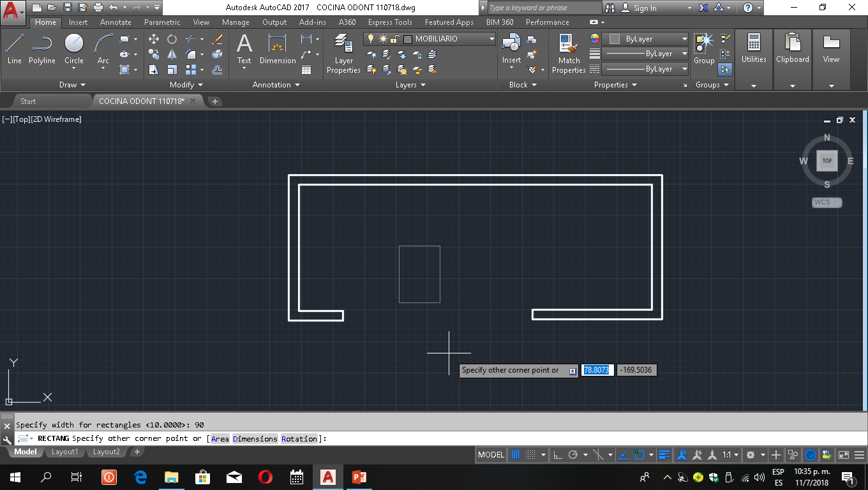This screenshot has width=868, height=490.
Task: Switch to the Start file tab
Action: [x=28, y=101]
